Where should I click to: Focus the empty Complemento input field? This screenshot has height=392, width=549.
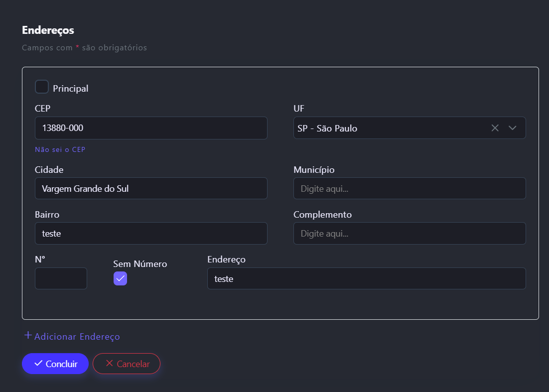(409, 233)
